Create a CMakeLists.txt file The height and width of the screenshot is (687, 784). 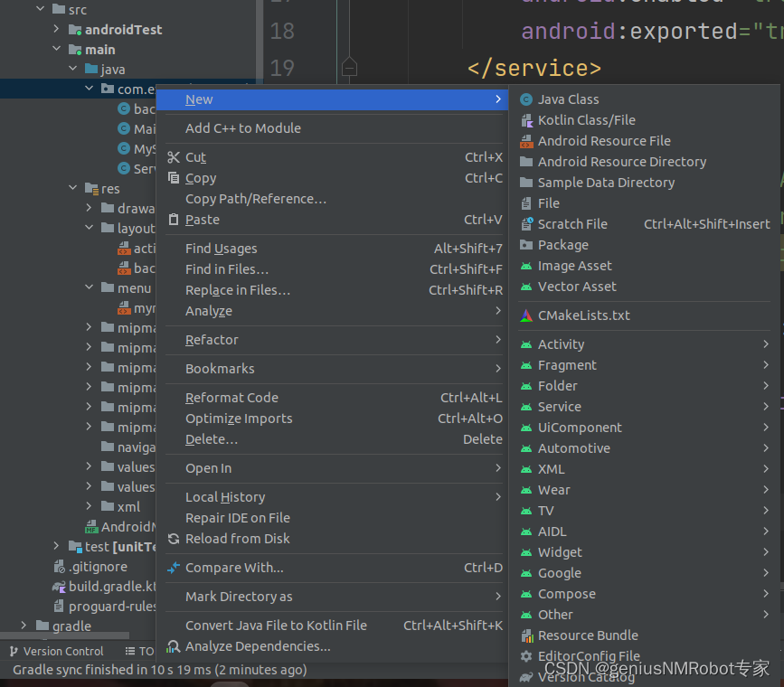tap(583, 315)
